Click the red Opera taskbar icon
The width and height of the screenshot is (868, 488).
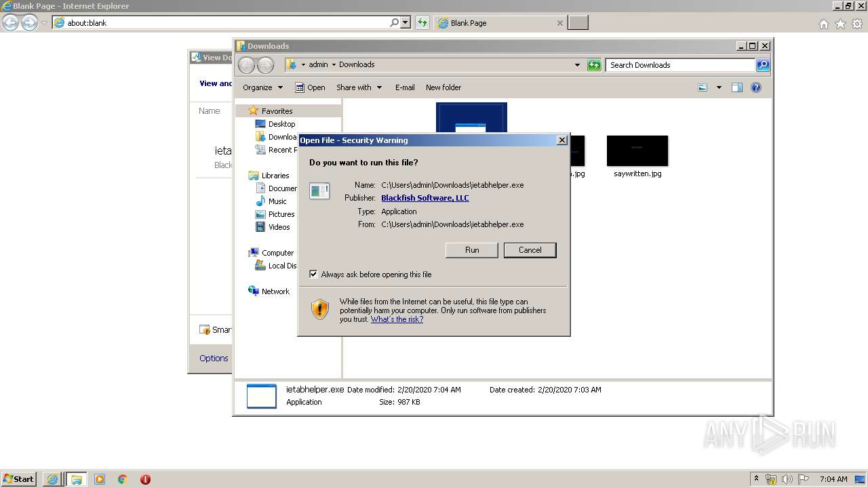pyautogui.click(x=145, y=479)
